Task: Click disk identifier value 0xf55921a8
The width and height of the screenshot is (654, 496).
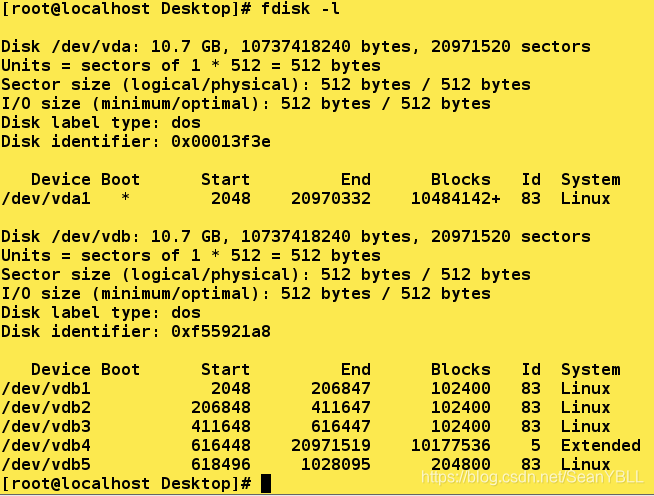Action: tap(221, 332)
